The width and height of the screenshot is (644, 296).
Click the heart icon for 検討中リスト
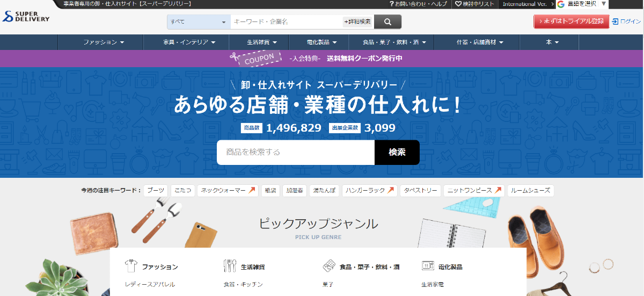pyautogui.click(x=458, y=4)
